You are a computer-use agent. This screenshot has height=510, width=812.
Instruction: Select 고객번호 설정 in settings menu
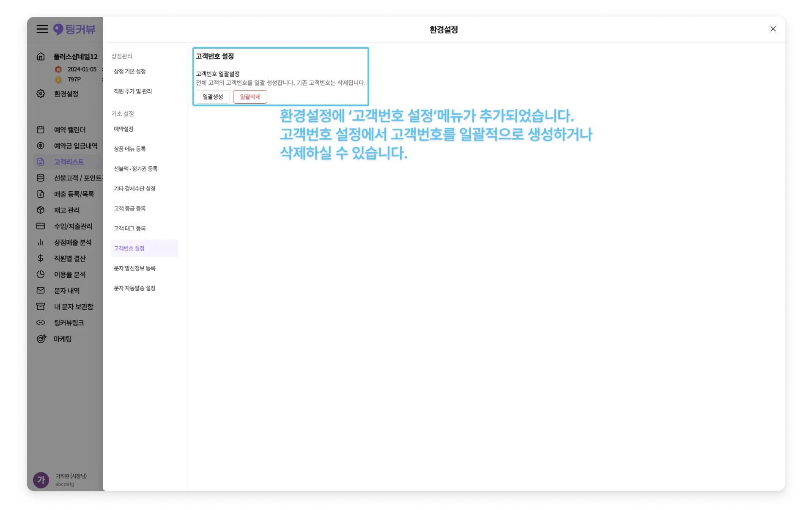click(129, 248)
